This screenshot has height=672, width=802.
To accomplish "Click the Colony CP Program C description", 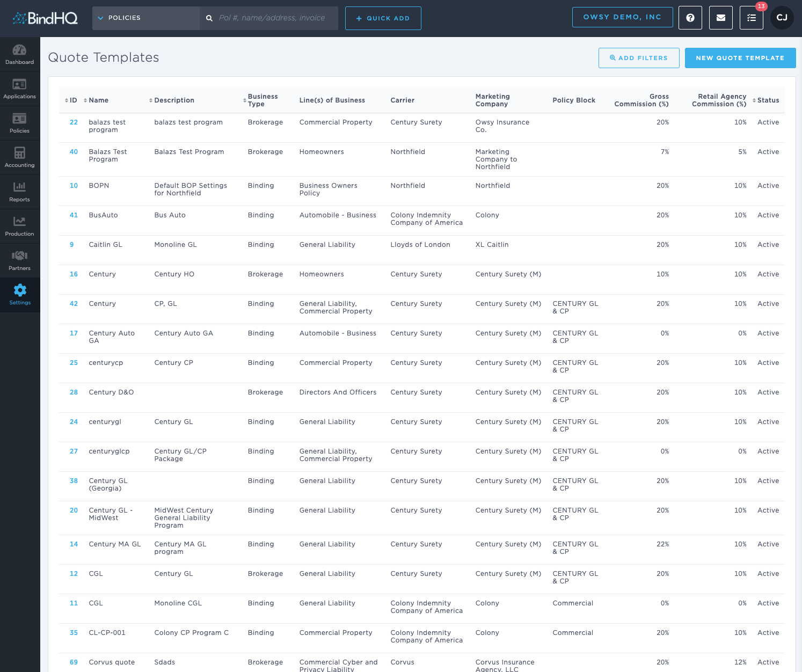I will coord(192,633).
